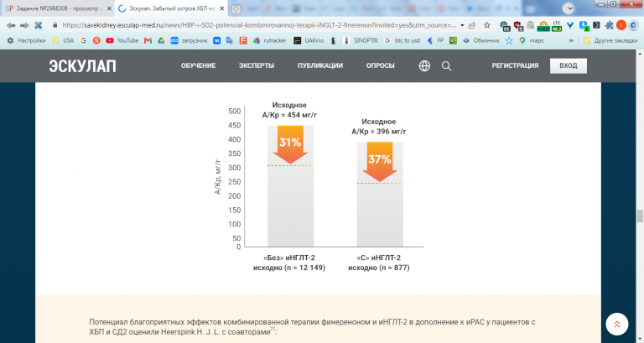Close the Задание №2988308 tab

tap(109, 8)
